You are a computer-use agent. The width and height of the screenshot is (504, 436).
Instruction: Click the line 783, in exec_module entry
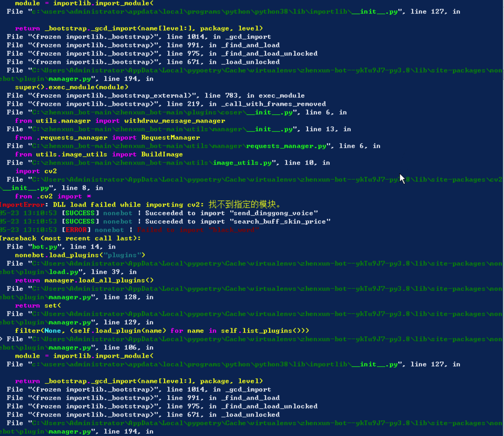click(156, 96)
